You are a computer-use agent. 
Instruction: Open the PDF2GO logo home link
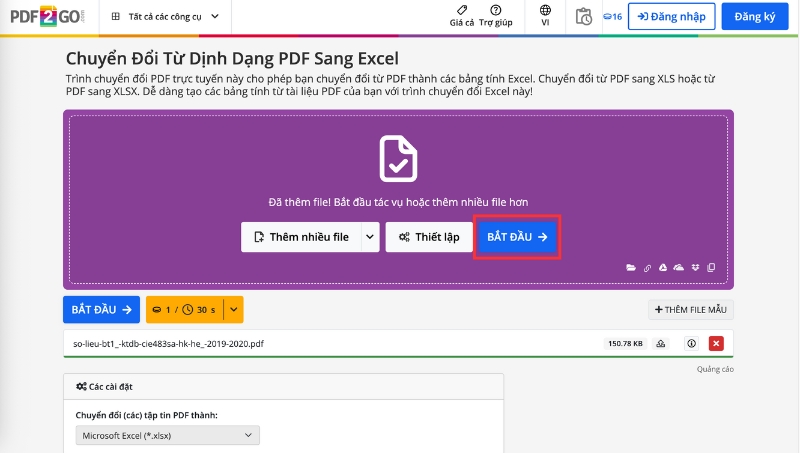[47, 16]
